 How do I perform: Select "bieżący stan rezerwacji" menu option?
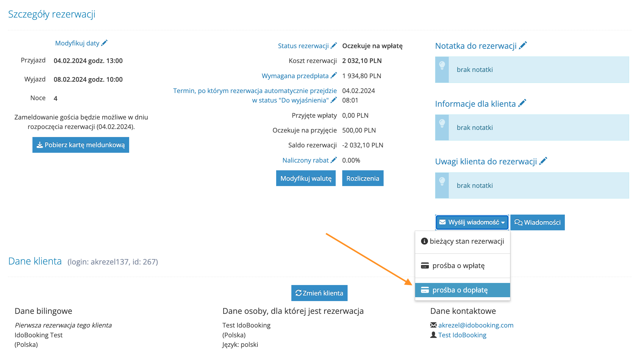pyautogui.click(x=462, y=241)
